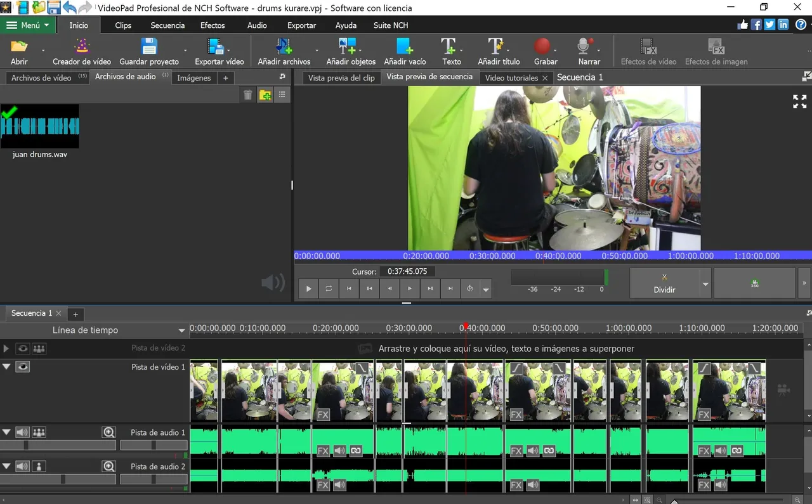
Task: Mute Pista de audio 1 speaker
Action: tap(23, 432)
